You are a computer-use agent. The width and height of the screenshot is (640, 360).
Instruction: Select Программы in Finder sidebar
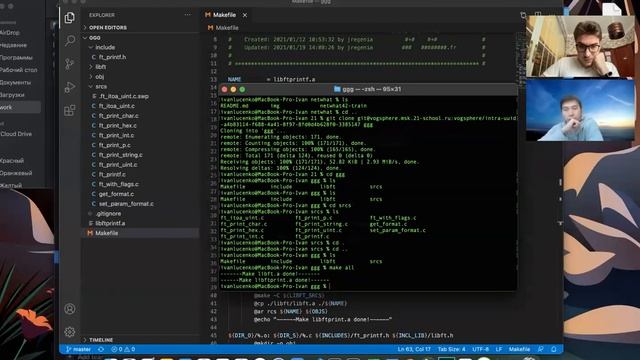pos(16,58)
